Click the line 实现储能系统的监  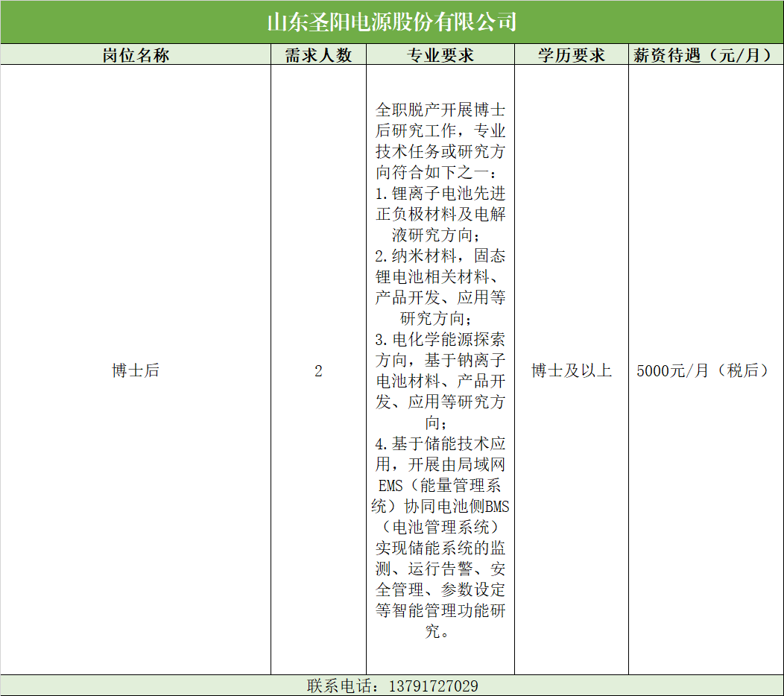[x=440, y=548]
